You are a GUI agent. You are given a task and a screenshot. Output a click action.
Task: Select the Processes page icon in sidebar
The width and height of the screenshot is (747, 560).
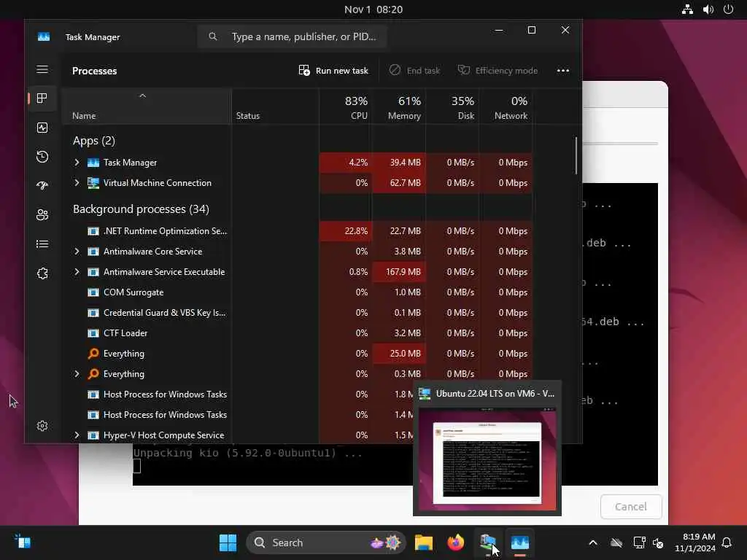pos(42,98)
